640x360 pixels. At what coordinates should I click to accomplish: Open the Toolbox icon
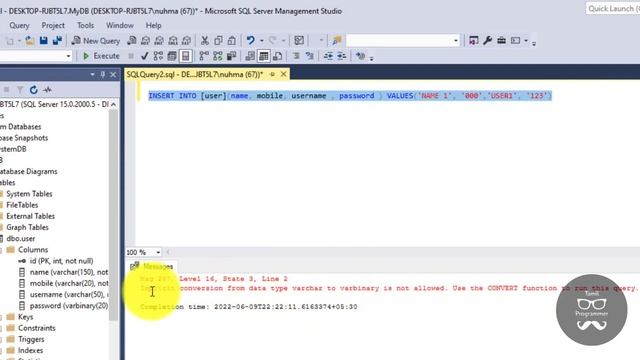click(501, 40)
